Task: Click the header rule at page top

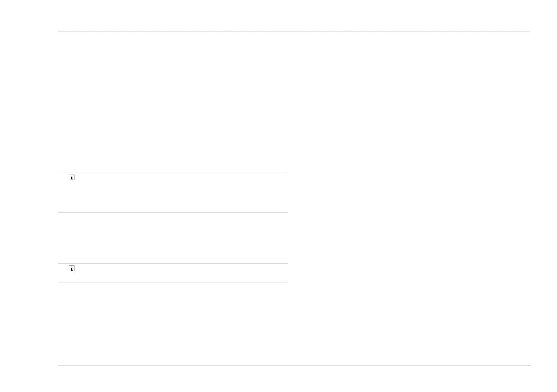Action: click(294, 32)
